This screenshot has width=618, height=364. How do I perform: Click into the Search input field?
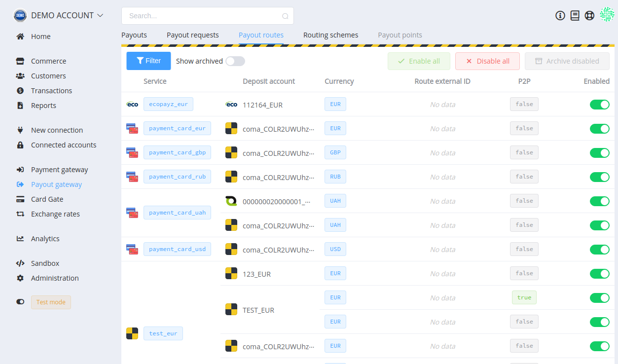202,16
